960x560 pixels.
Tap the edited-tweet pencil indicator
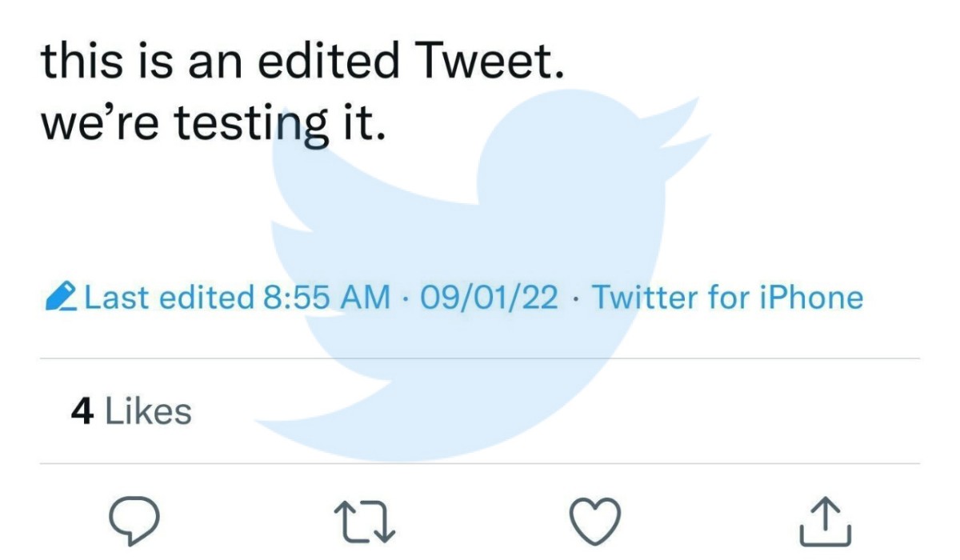(62, 297)
